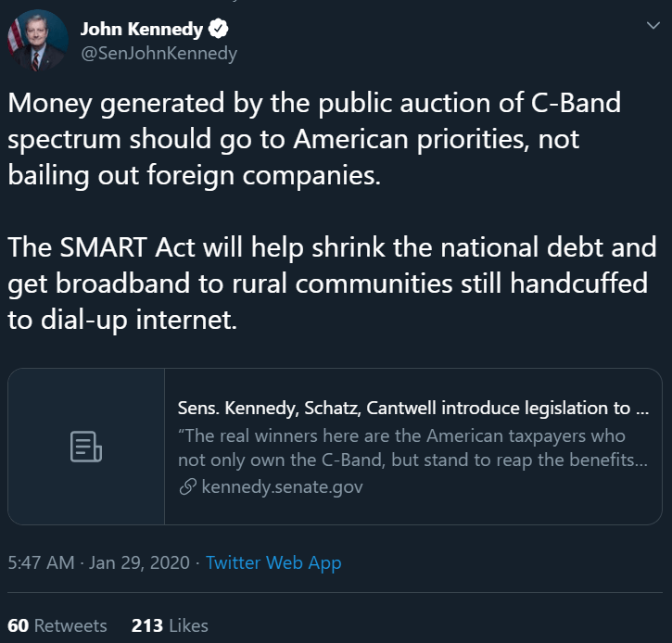Open the John Kennedy display name
Image resolution: width=672 pixels, height=643 pixels.
pos(140,30)
